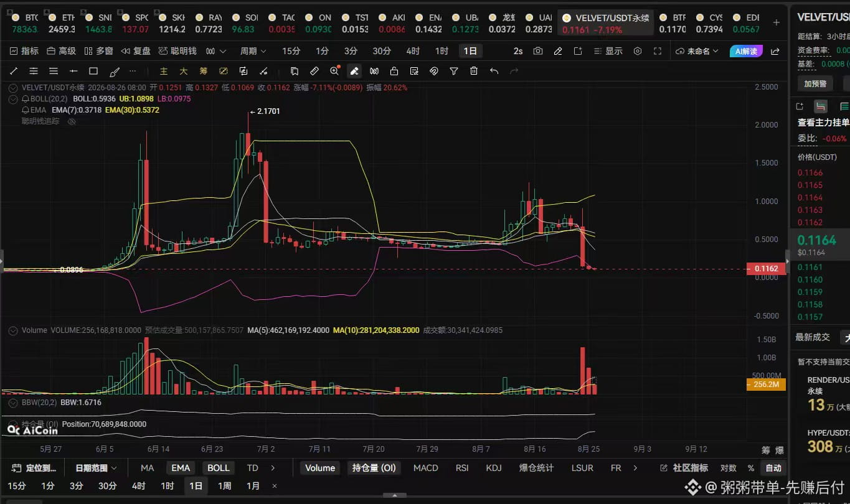850x504 pixels.
Task: Click the 复盘 replay button
Action: click(136, 51)
